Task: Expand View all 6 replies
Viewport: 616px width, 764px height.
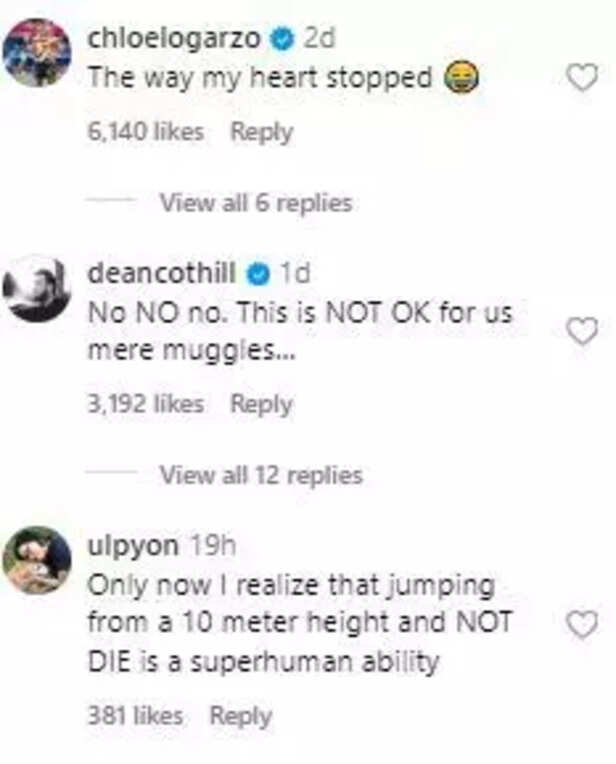Action: (x=256, y=203)
